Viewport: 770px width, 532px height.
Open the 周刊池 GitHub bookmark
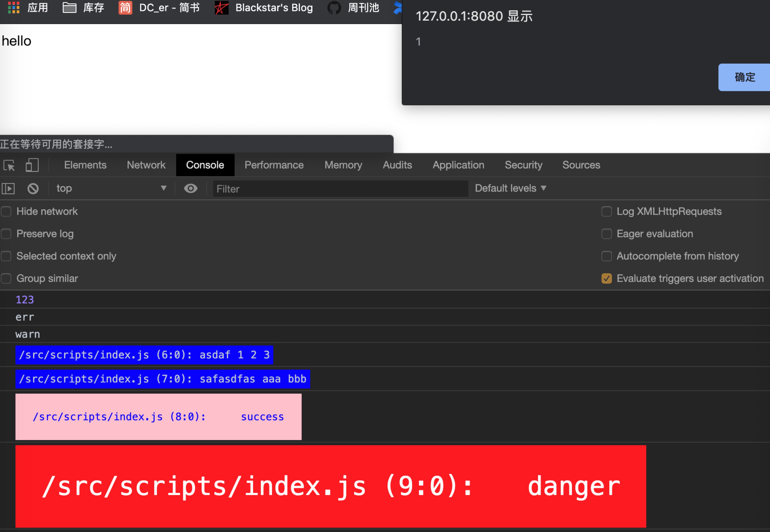pos(353,7)
